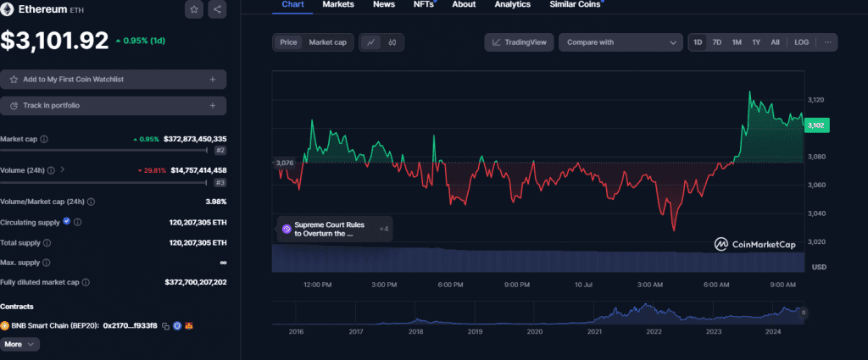Select the line chart icon

point(371,42)
